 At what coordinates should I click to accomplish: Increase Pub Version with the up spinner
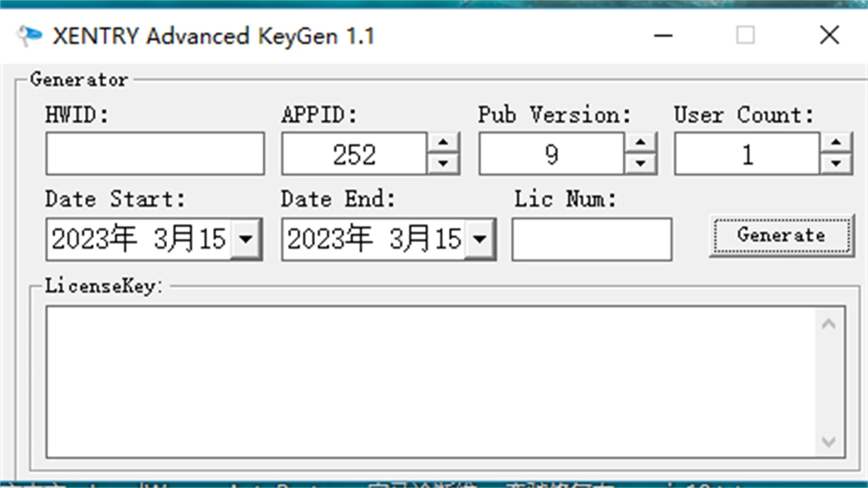pos(641,141)
